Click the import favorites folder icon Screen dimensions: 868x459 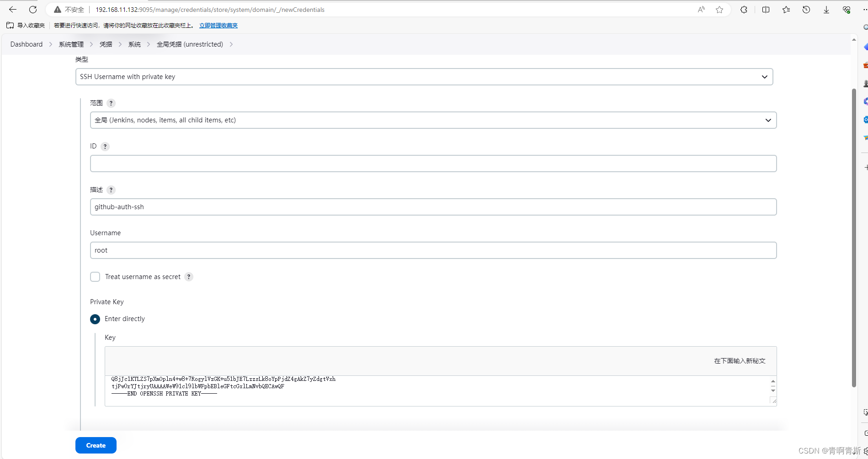pos(10,26)
